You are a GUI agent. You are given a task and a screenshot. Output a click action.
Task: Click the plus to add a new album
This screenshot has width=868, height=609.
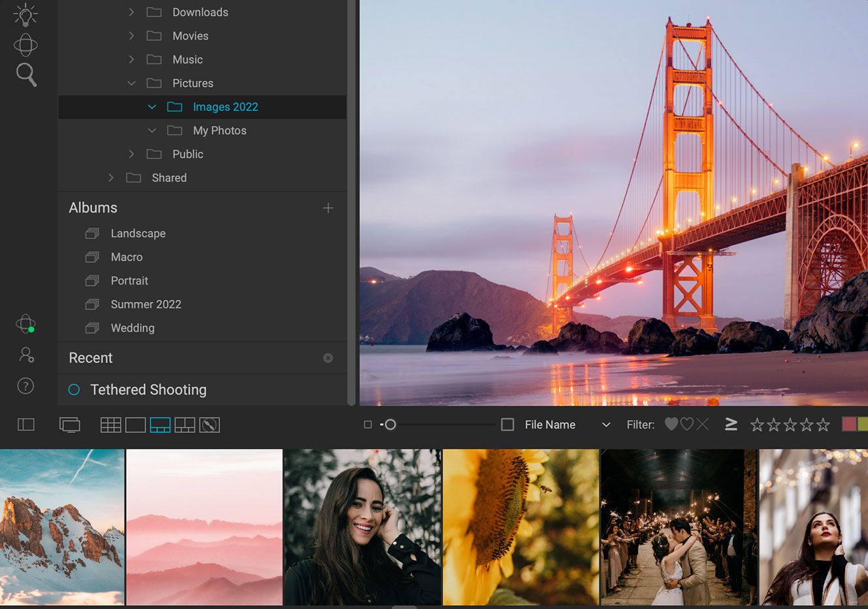click(x=328, y=208)
